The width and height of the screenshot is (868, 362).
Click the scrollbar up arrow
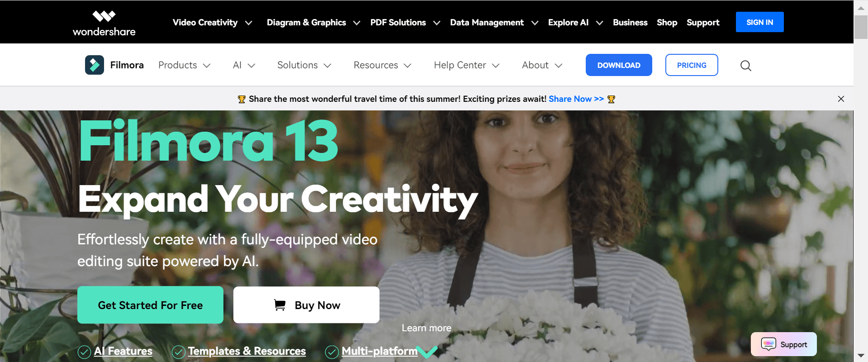click(x=861, y=8)
